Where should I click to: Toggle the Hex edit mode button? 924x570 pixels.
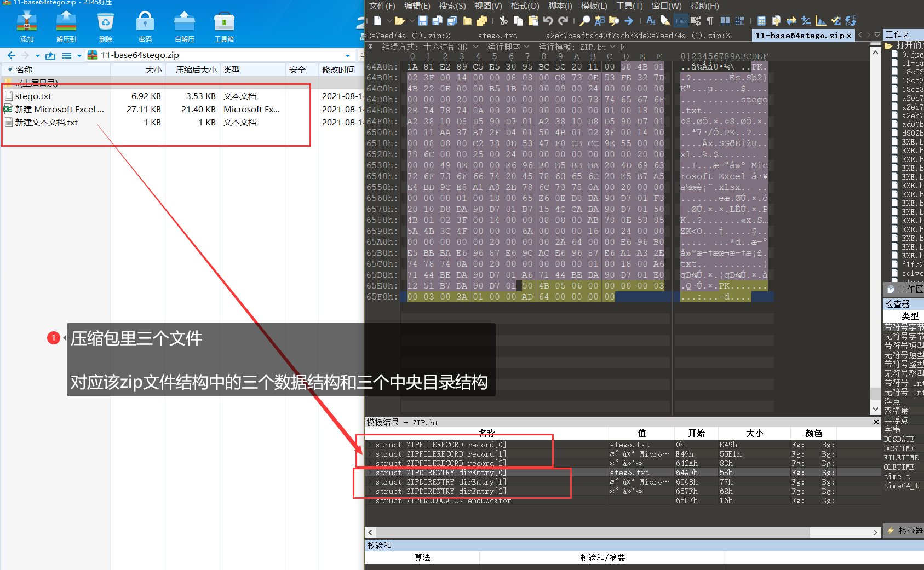pyautogui.click(x=681, y=21)
